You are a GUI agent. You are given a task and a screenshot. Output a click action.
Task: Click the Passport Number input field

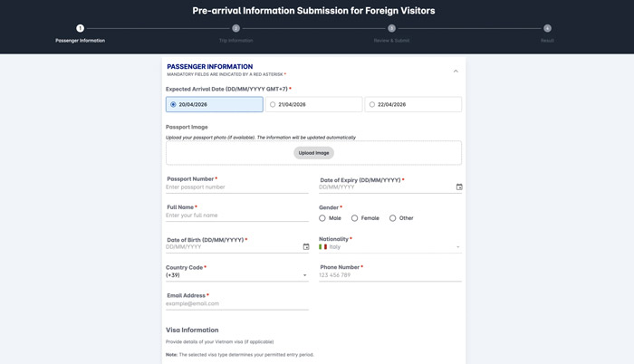click(236, 187)
